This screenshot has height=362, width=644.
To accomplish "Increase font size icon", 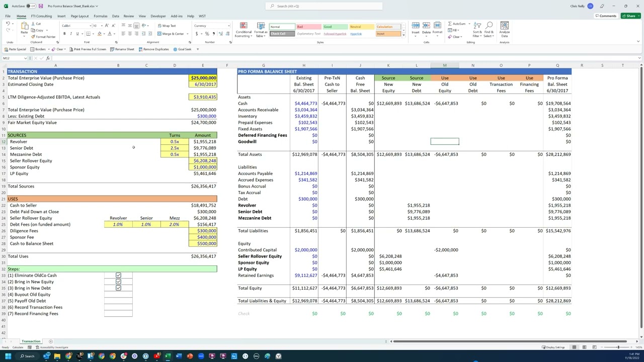I will pyautogui.click(x=106, y=26).
